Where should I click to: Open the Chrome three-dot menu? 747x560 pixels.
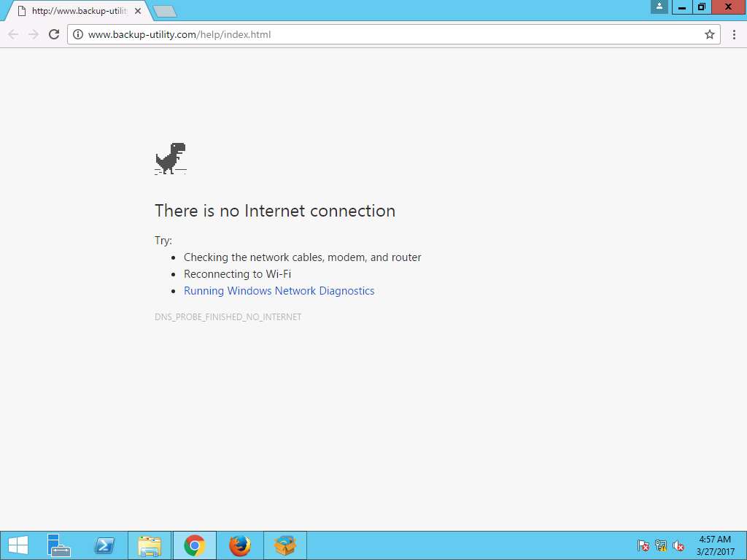[x=734, y=34]
